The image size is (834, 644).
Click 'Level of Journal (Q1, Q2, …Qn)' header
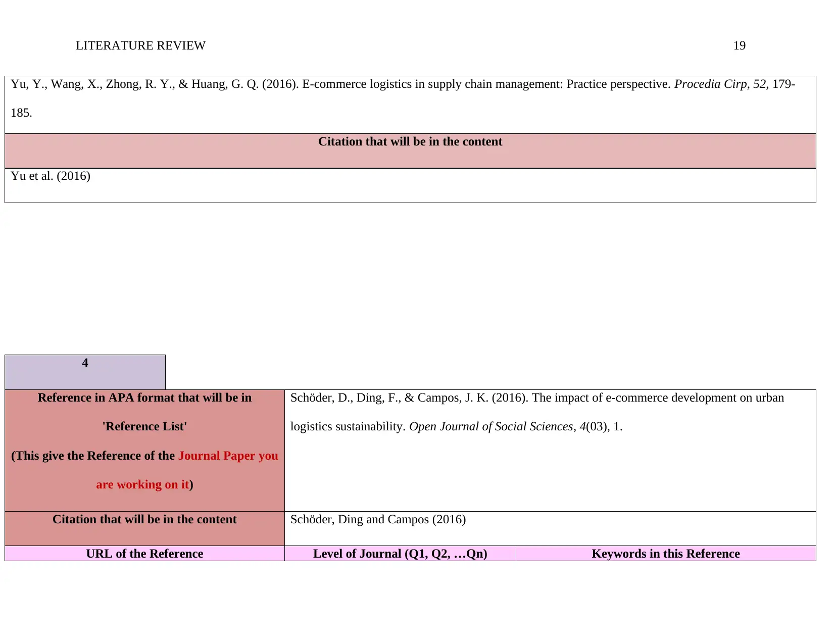(400, 554)
